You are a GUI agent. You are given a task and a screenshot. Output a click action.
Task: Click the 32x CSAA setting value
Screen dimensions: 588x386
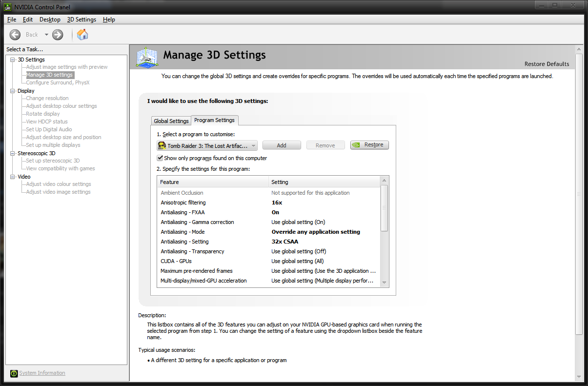pos(285,242)
